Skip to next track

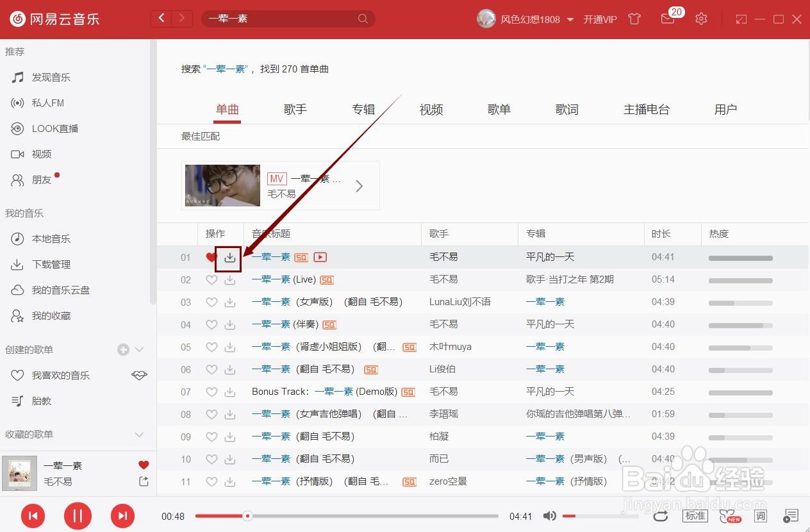click(122, 515)
